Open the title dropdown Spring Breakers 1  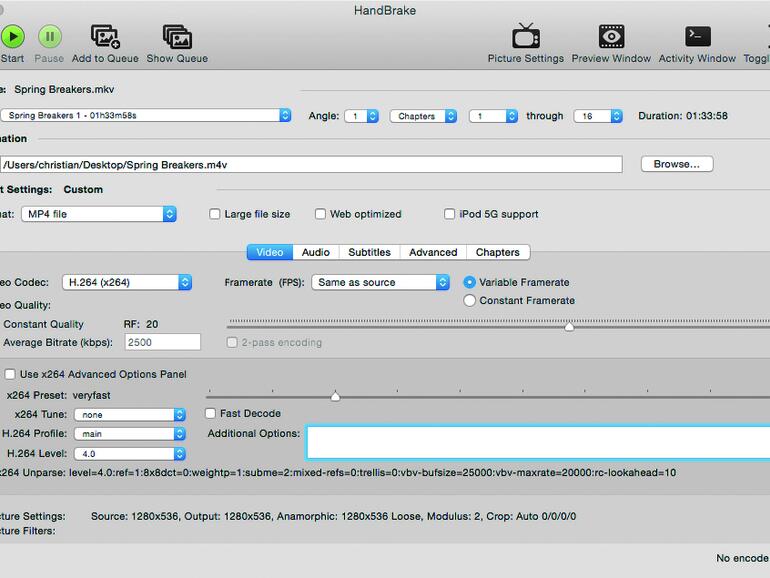146,115
